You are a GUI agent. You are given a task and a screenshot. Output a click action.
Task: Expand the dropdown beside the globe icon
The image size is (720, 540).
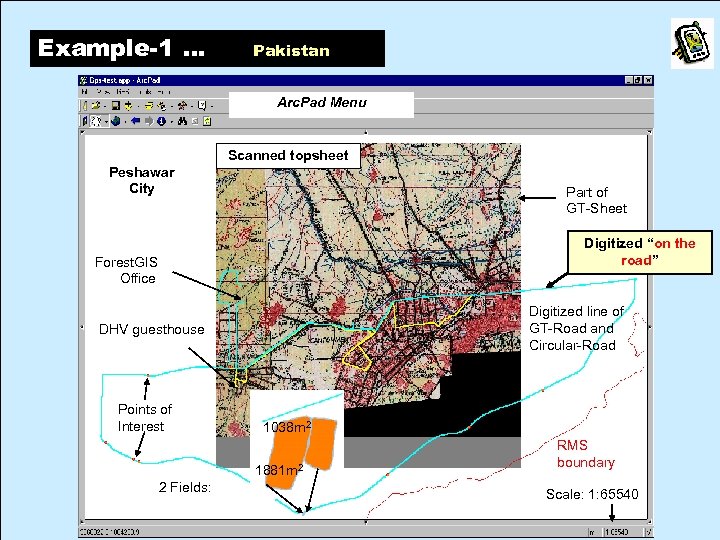pyautogui.click(x=125, y=122)
